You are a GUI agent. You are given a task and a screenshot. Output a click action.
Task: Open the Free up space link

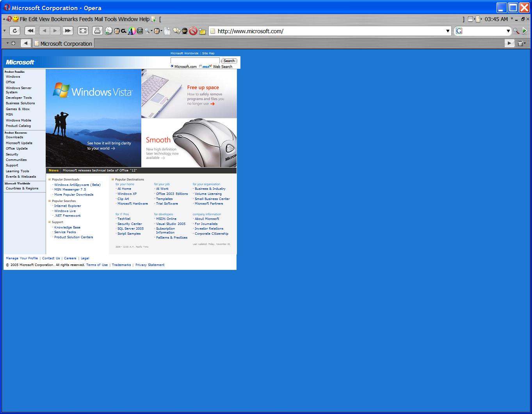(203, 87)
